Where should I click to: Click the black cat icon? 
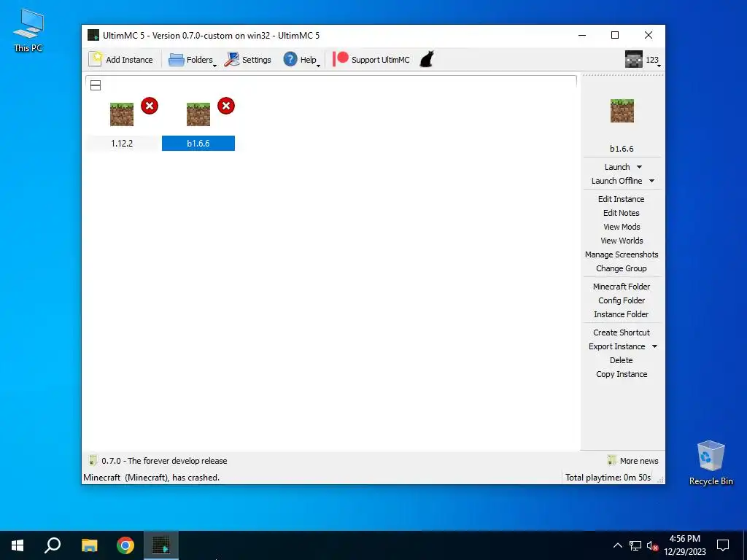[x=427, y=60]
